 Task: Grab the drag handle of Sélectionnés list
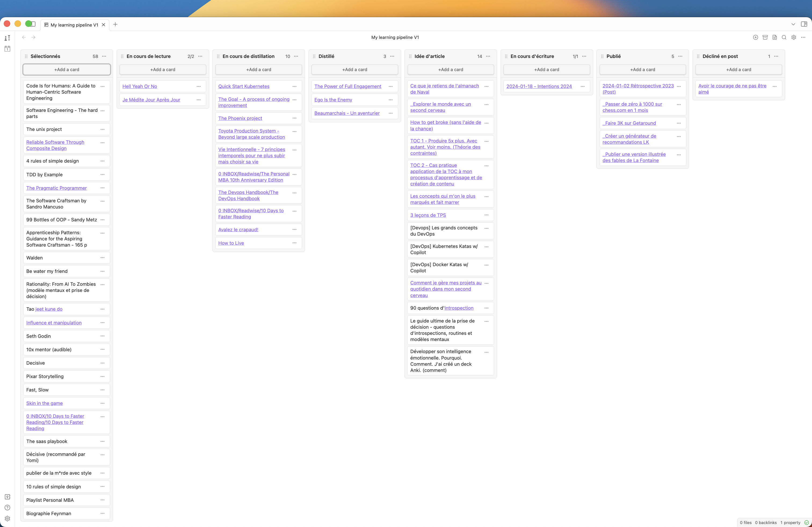(26, 56)
